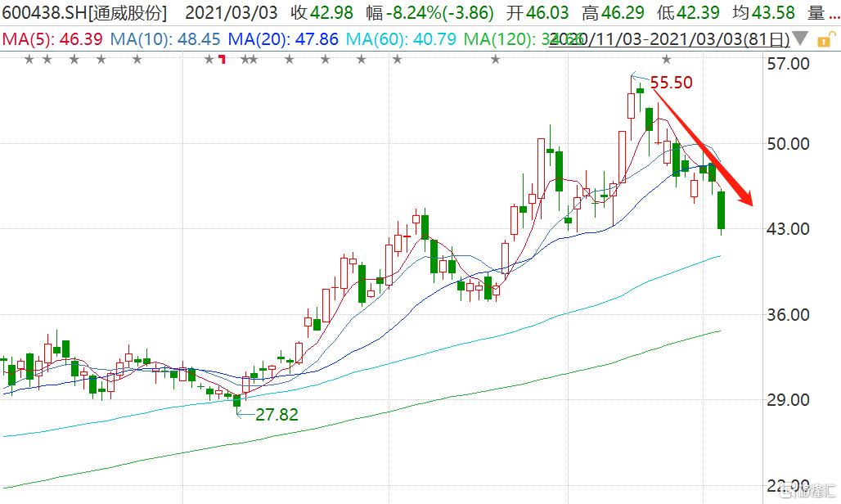Select the MA(10): 48.45 indicator label
Screen dimensions: 841x504
tap(165, 39)
